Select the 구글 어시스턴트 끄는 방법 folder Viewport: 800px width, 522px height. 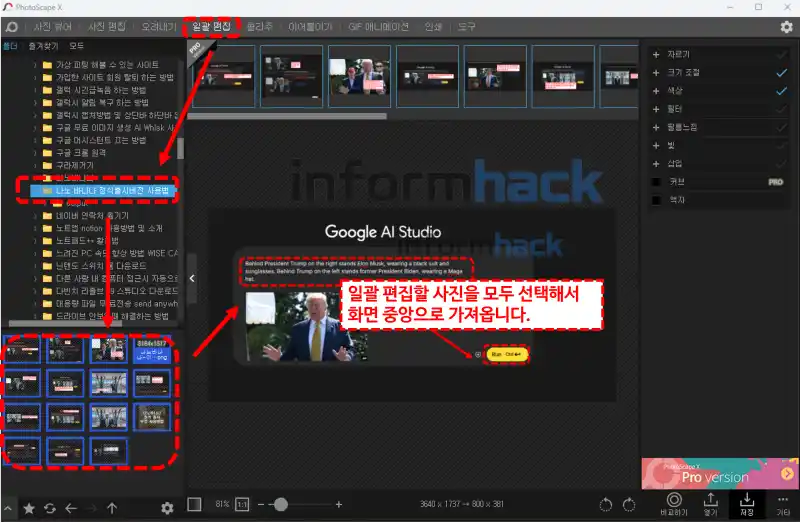(101, 140)
